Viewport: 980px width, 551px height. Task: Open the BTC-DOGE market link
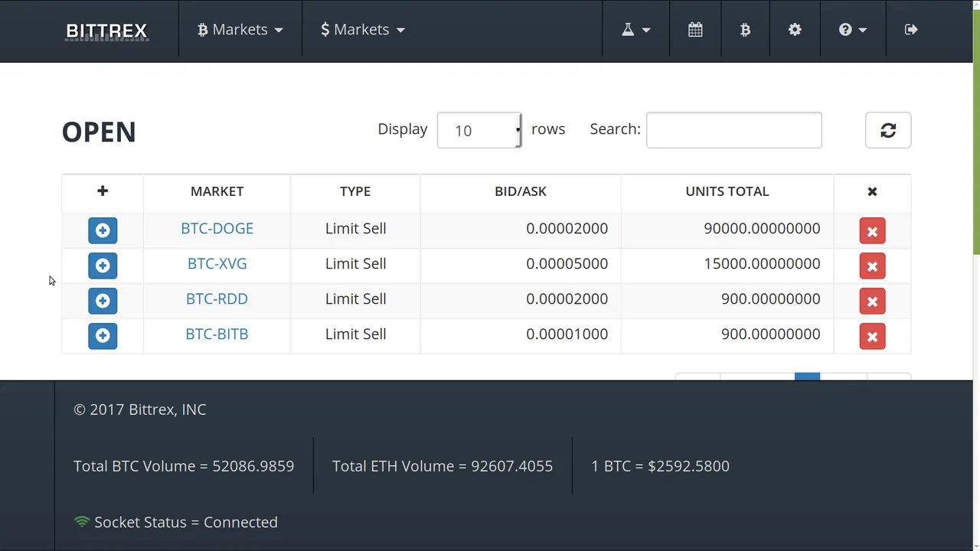click(217, 229)
